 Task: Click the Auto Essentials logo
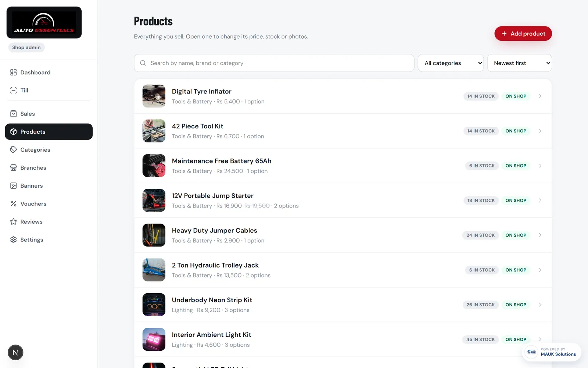[44, 22]
